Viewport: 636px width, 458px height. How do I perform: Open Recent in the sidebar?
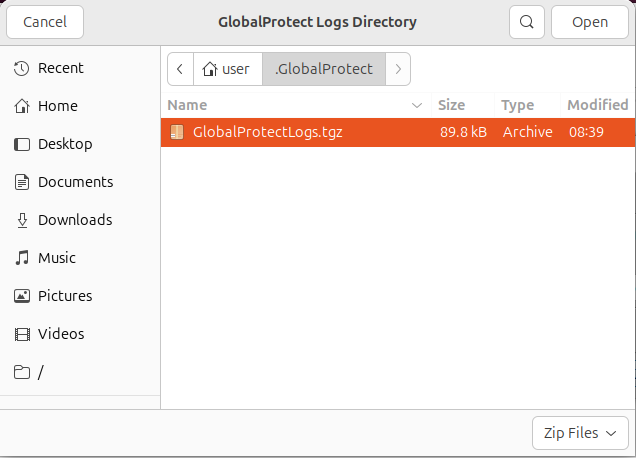click(80, 68)
